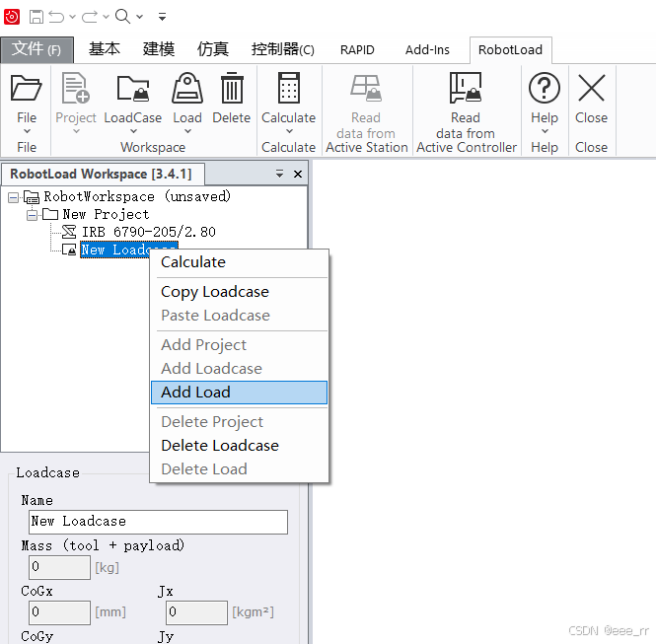Screen dimensions: 656x644
Task: Close the RobotLoad Workspace panel
Action: pos(298,174)
